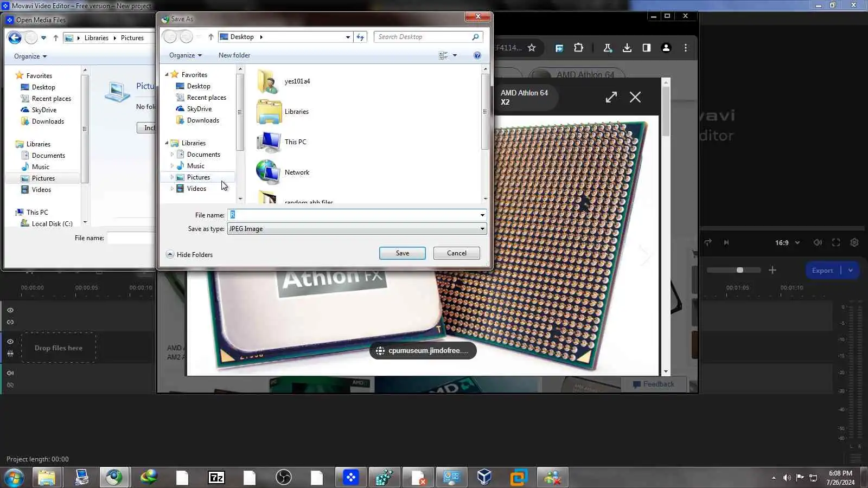This screenshot has height=488, width=868.
Task: Adjust the Movavi timeline zoom slider handle
Action: click(739, 270)
